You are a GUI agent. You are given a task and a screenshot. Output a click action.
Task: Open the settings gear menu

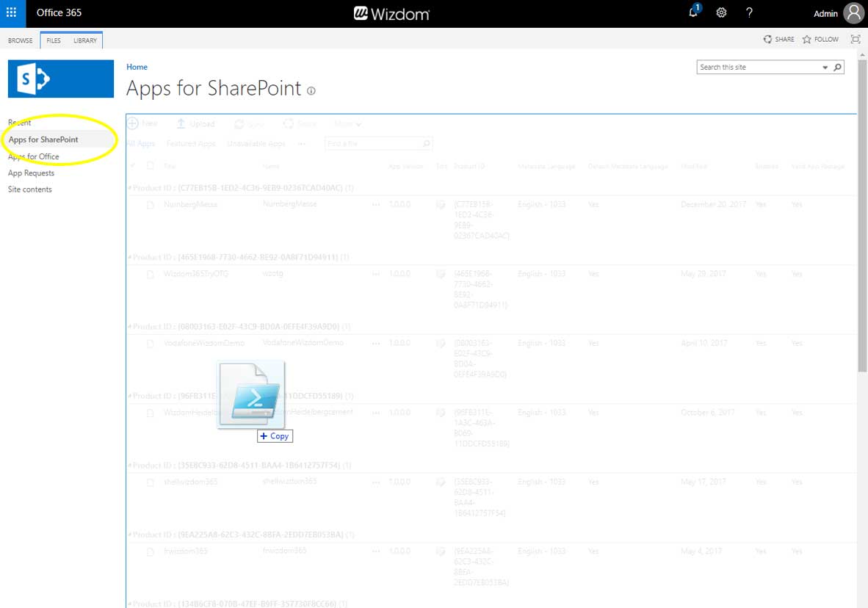[x=721, y=12]
